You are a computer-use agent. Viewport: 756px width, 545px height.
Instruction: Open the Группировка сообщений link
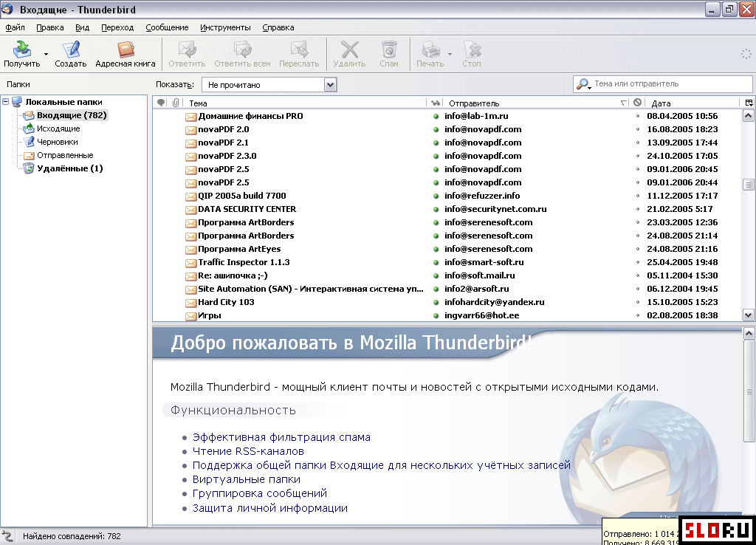click(x=260, y=493)
